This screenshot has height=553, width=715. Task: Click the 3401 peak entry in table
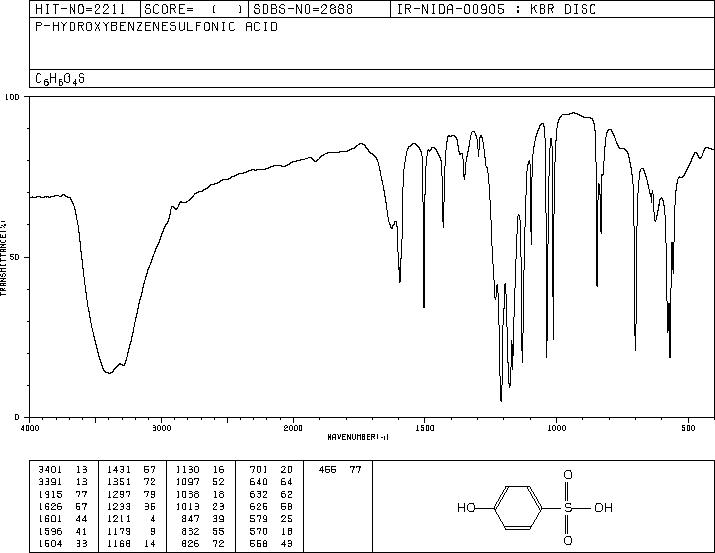point(63,470)
